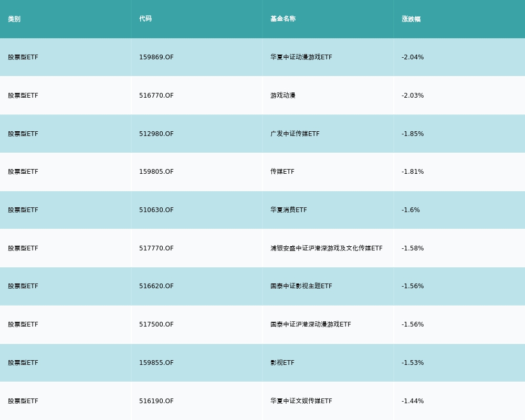This screenshot has width=525, height=420.
Task: Select fund code 517500.OF
Action: pos(156,324)
